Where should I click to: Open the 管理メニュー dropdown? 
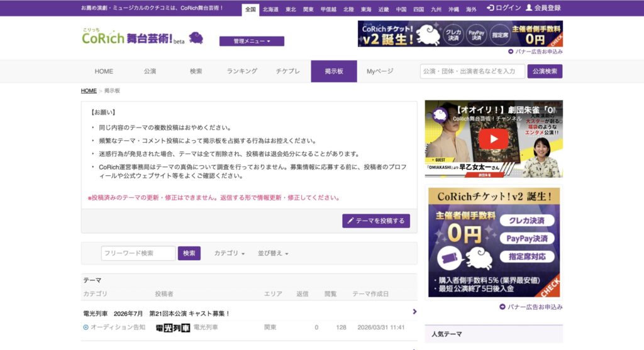(x=252, y=41)
